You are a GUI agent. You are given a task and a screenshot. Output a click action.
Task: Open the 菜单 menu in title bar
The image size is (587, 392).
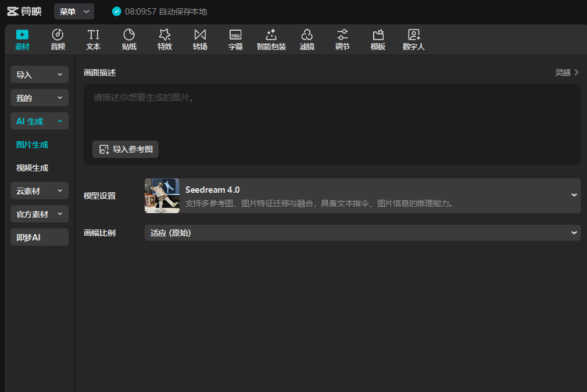point(74,11)
